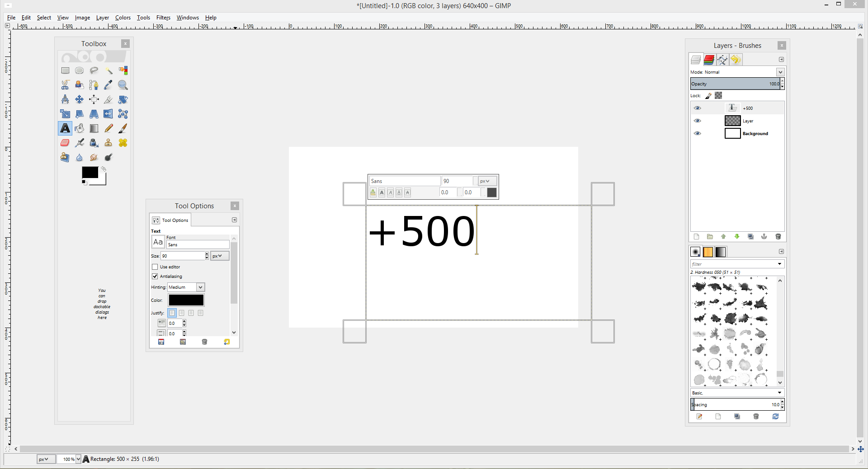
Task: Choose the Free Select lasso tool
Action: tap(94, 70)
